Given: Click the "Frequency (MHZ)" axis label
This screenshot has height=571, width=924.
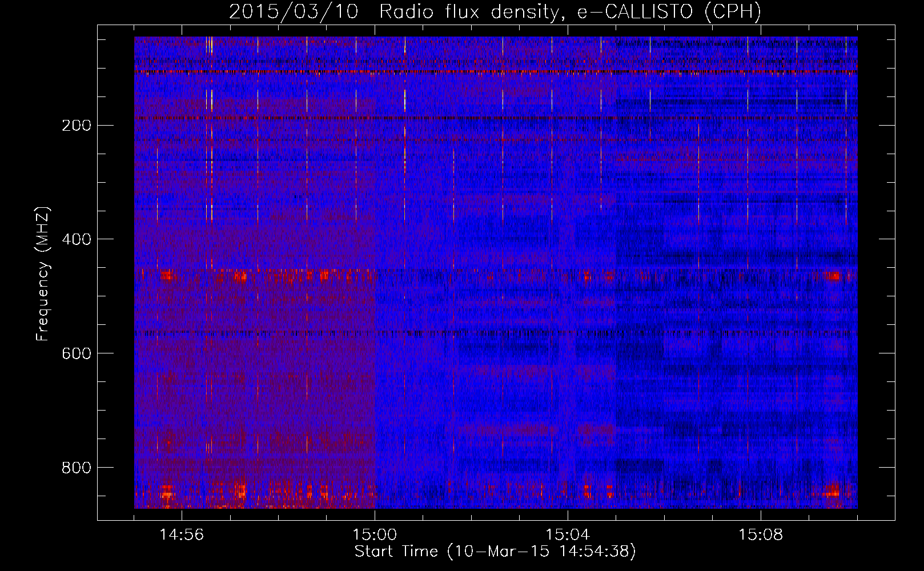Looking at the screenshot, I should click(43, 274).
